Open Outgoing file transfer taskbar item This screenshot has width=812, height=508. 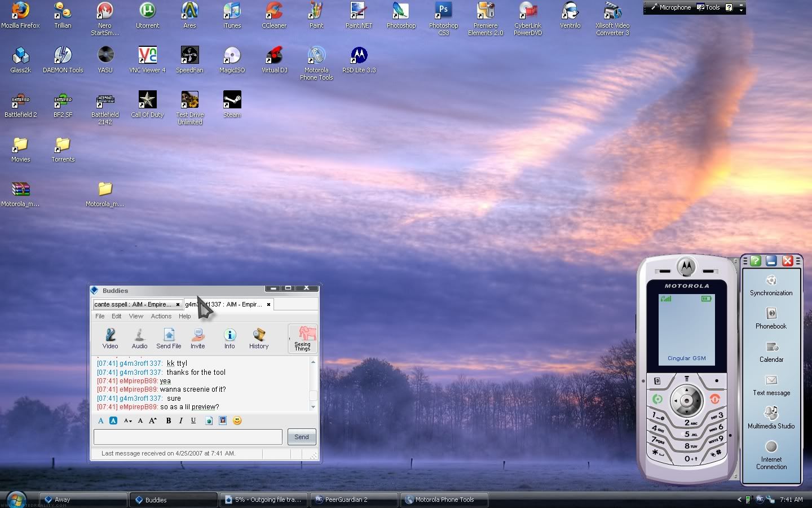263,500
